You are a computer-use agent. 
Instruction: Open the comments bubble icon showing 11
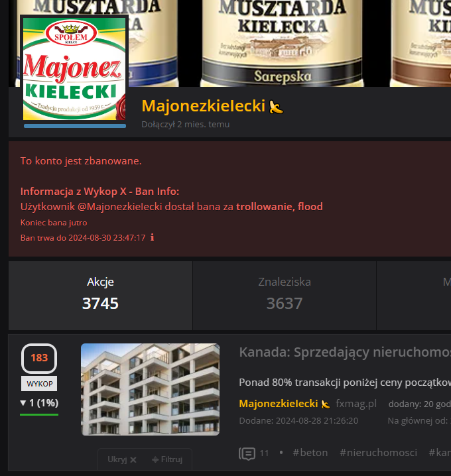[x=247, y=453]
